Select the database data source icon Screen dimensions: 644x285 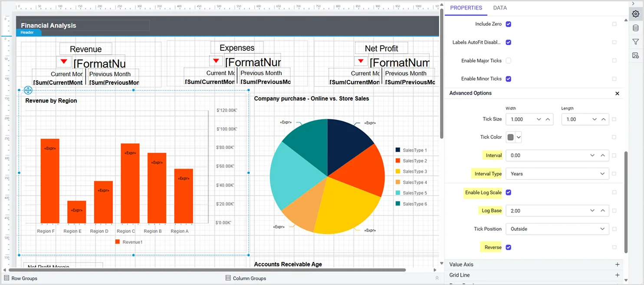tap(635, 27)
